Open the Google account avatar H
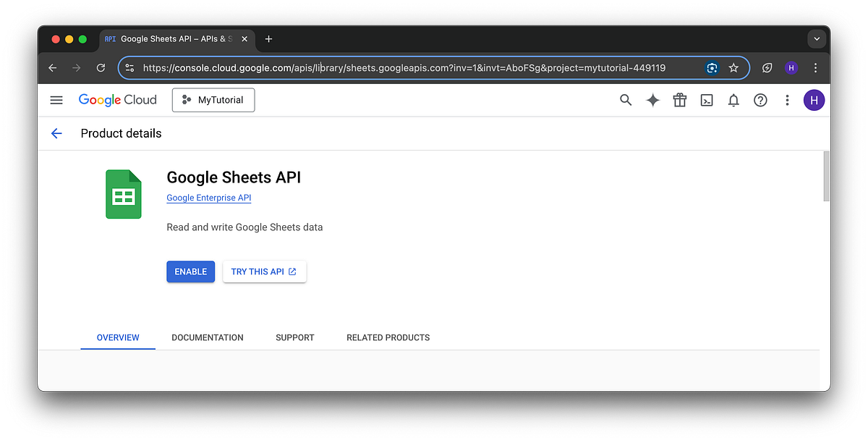868x441 pixels. [x=814, y=101]
